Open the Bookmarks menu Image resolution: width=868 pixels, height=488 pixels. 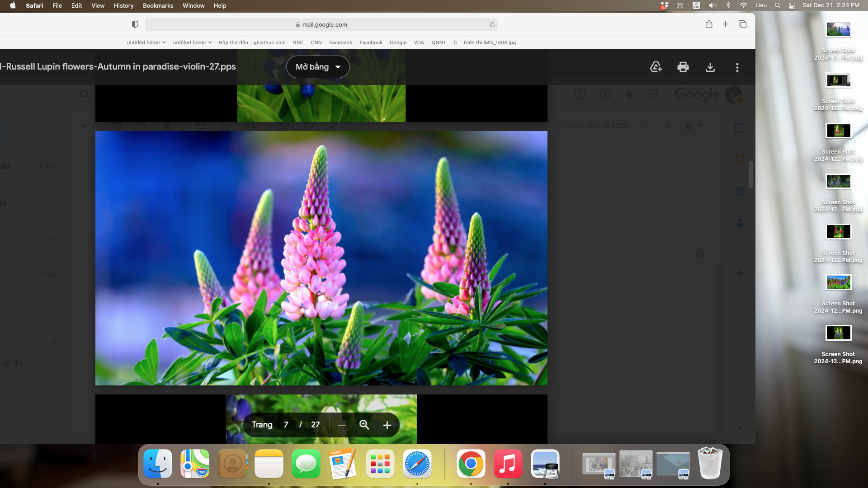pos(158,5)
